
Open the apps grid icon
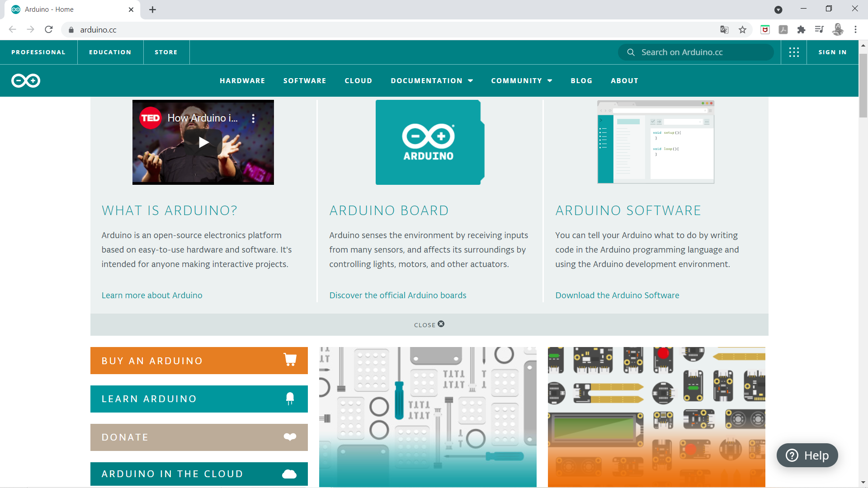[794, 52]
